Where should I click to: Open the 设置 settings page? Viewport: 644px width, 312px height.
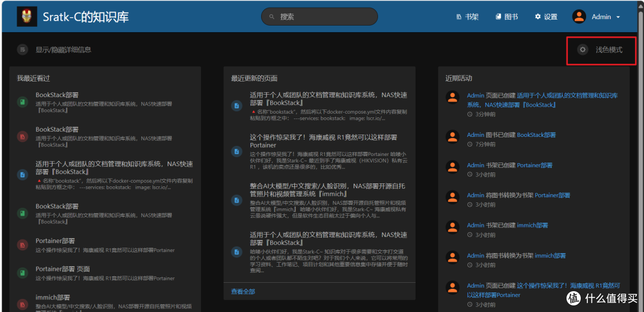click(x=546, y=17)
